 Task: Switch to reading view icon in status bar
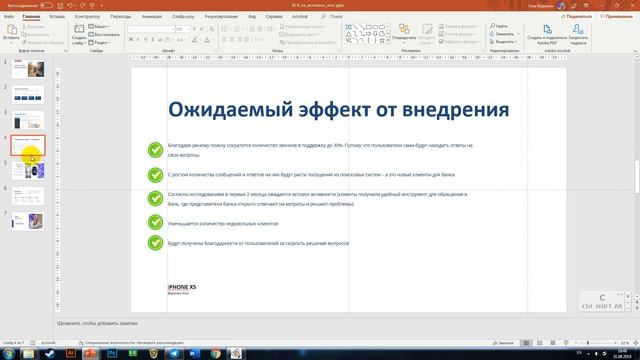pos(552,343)
